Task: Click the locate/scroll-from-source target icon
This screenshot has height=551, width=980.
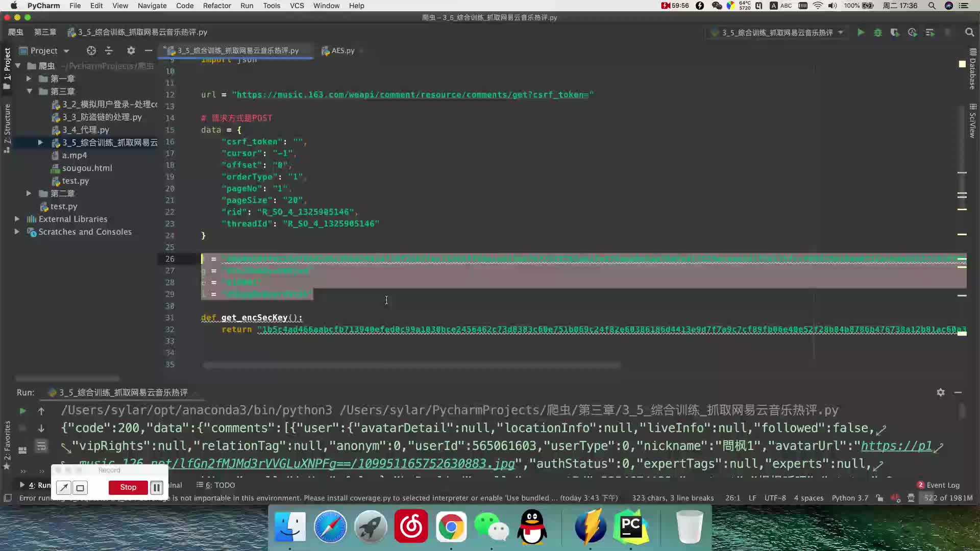Action: click(91, 51)
